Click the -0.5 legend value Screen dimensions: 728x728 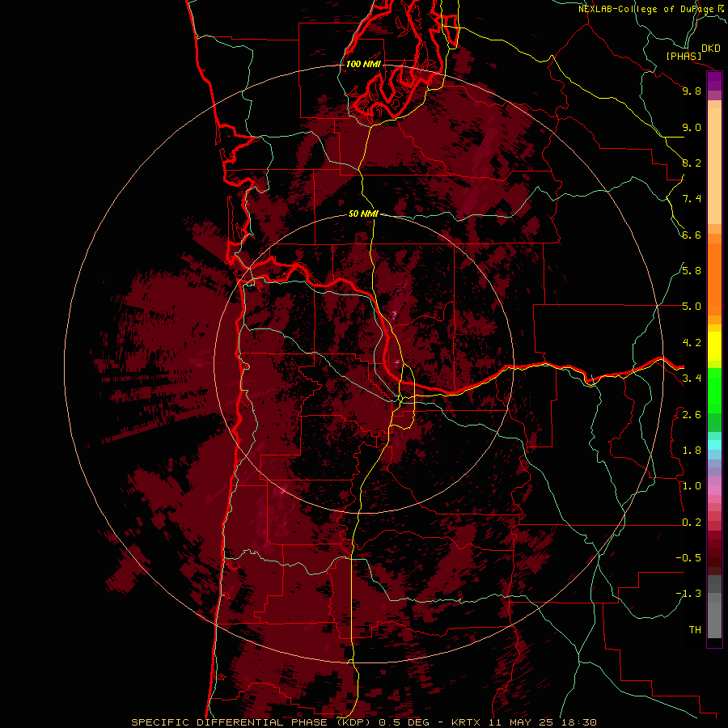pyautogui.click(x=688, y=558)
